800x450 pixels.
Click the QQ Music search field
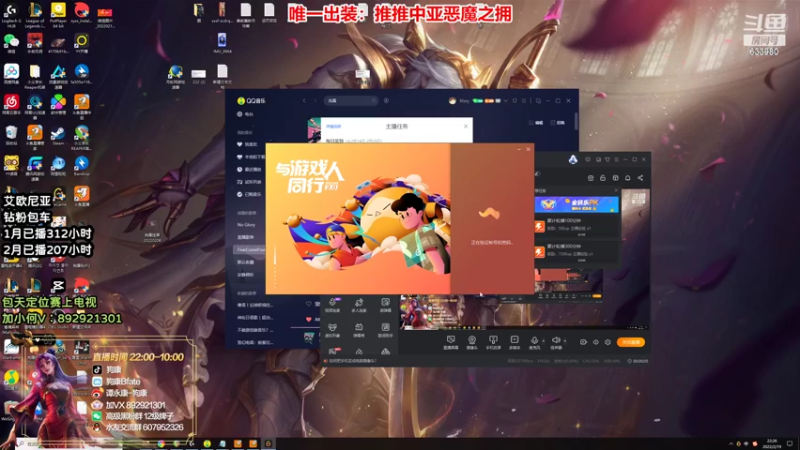(351, 101)
